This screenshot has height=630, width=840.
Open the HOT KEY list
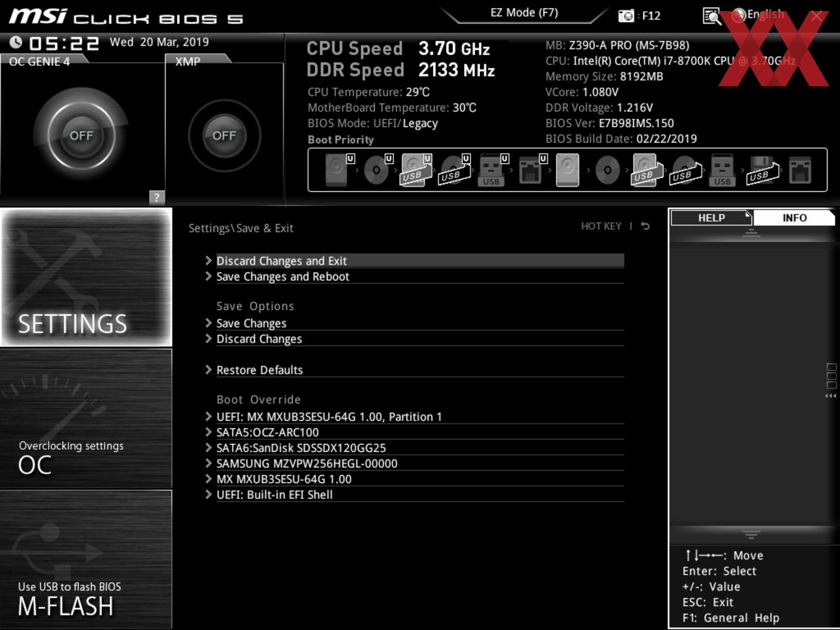pyautogui.click(x=601, y=226)
